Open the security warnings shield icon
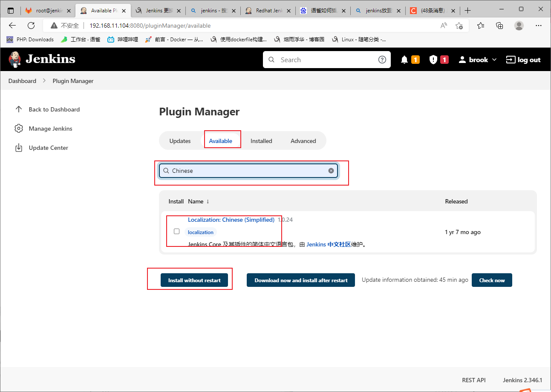 [x=433, y=60]
